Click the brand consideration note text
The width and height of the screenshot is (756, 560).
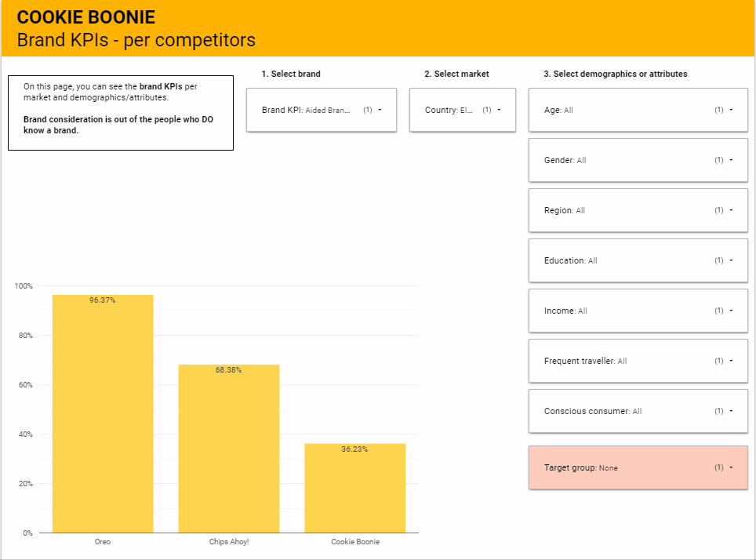[x=118, y=125]
